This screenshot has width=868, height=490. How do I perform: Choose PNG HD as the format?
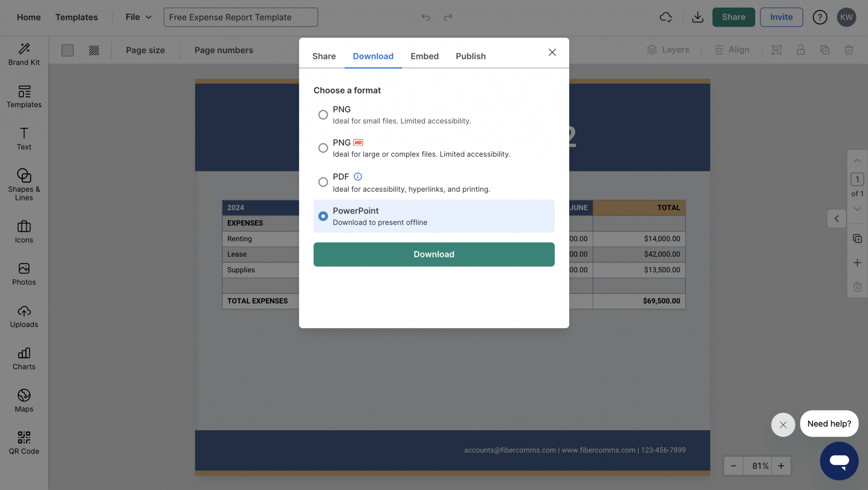323,148
